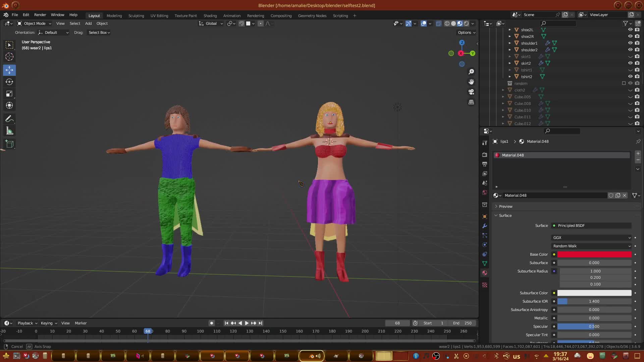Screen dimensions: 644x362
Task: Hide tshirt2 with eye icon
Action: pos(630,76)
